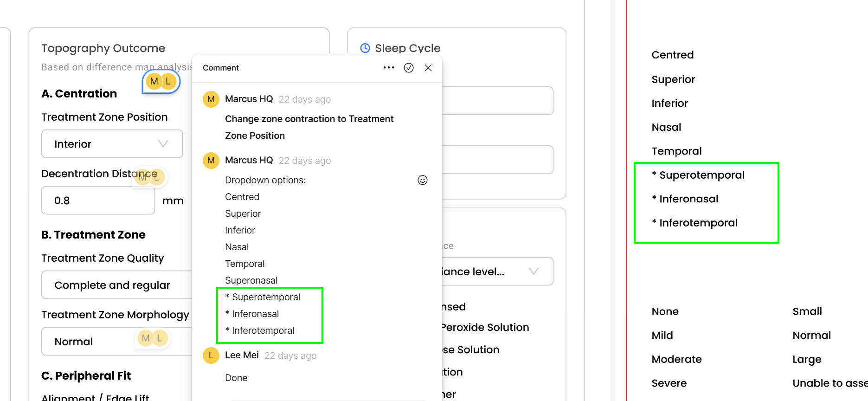Click Marcus HQ avatar on the first comment

click(211, 99)
